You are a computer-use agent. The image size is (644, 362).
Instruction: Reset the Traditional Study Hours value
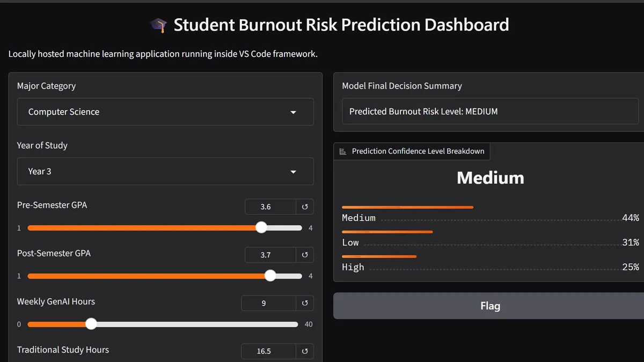(x=305, y=351)
